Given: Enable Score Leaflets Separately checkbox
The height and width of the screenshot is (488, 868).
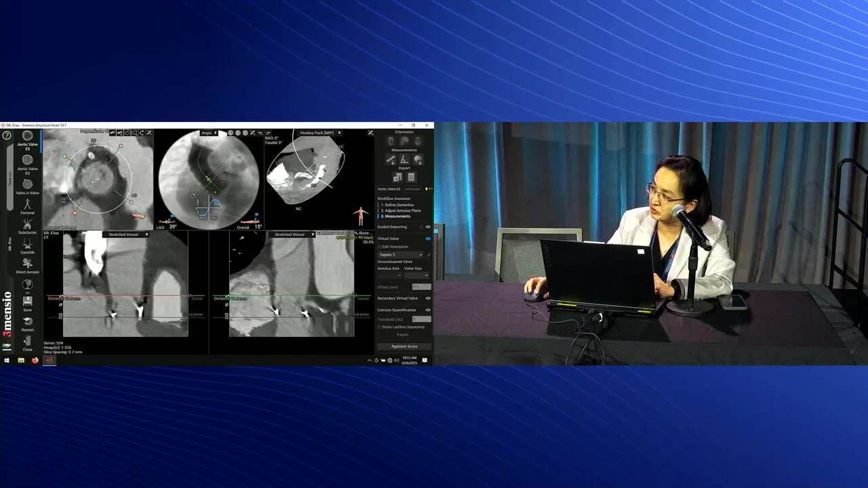Looking at the screenshot, I should (x=379, y=327).
